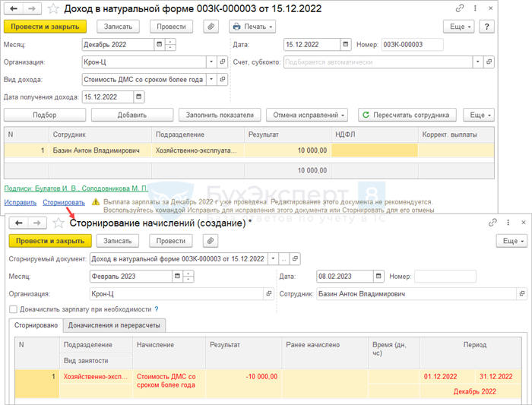Image resolution: width=532 pixels, height=405 pixels.
Task: Open Печать dropdown menu
Action: coord(252,27)
